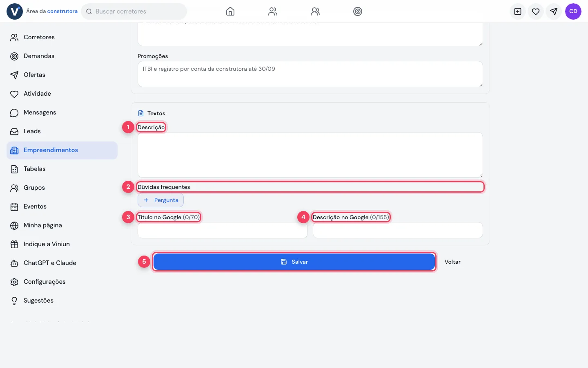Click the plus-square add icon in header
Image resolution: width=588 pixels, height=368 pixels.
[518, 11]
